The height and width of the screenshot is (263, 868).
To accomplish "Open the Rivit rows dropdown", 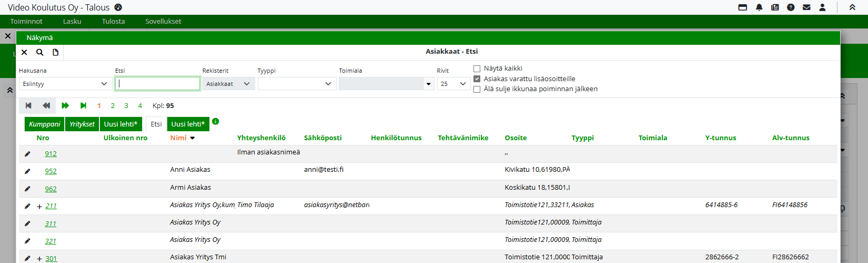I will (x=453, y=84).
